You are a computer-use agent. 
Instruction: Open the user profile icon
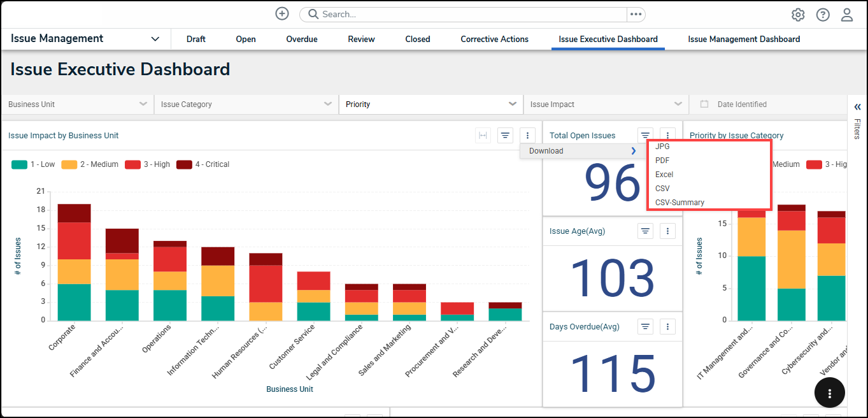point(847,15)
